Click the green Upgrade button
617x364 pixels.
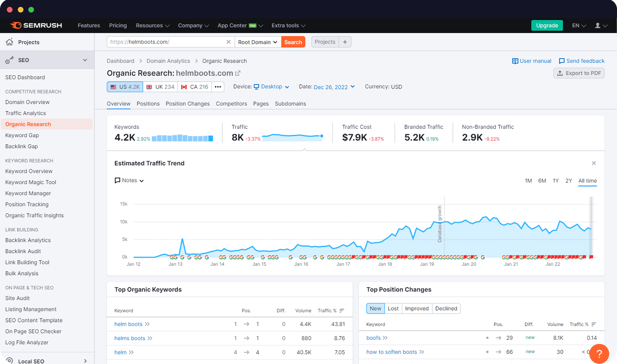pos(547,25)
